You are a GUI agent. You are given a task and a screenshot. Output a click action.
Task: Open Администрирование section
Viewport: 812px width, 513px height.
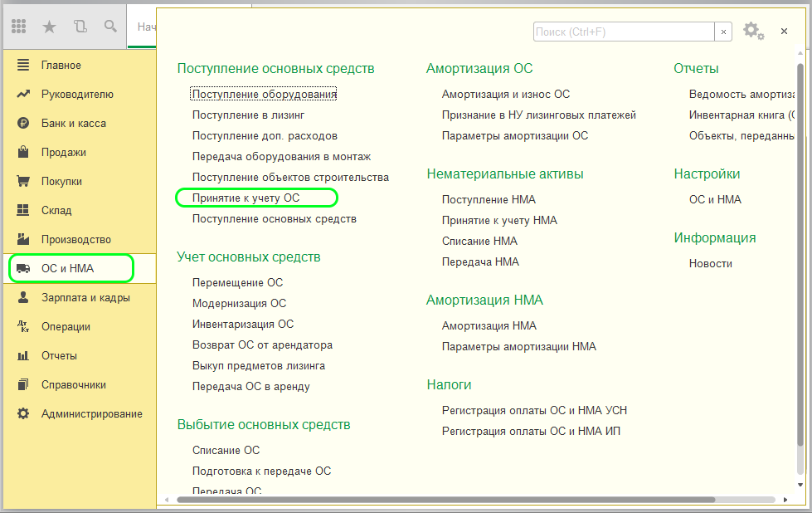coord(91,414)
